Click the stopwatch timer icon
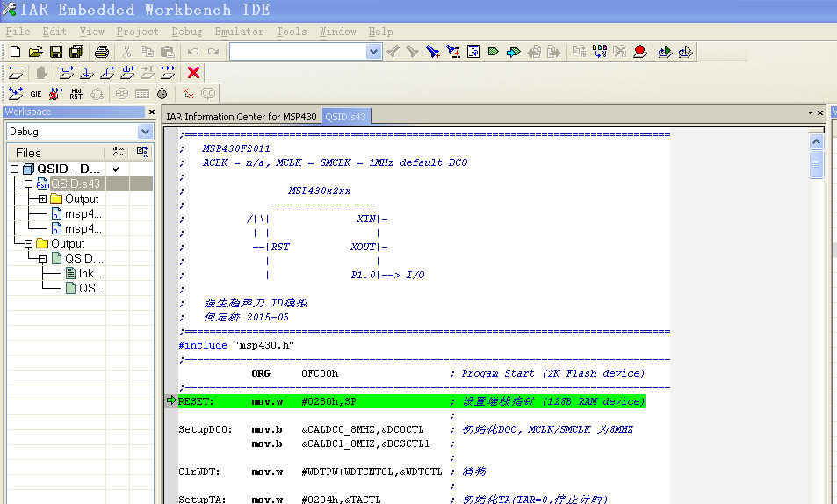837x504 pixels. [x=162, y=94]
